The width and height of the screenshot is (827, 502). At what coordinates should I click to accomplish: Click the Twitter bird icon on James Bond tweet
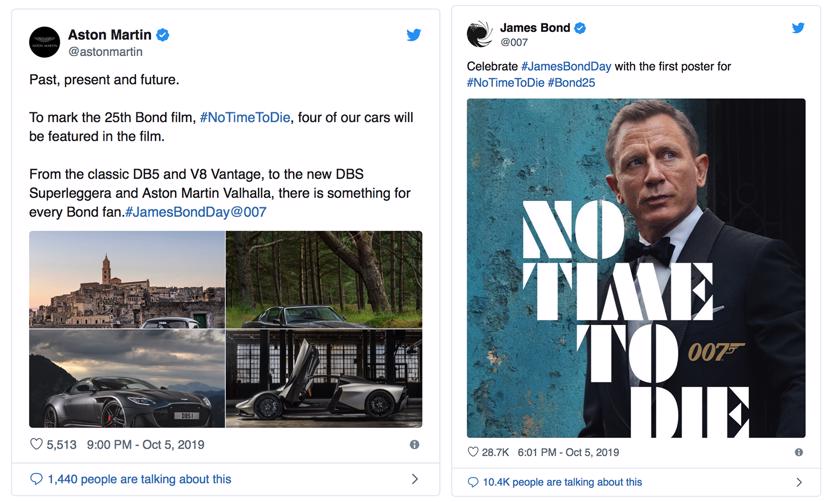(x=798, y=28)
